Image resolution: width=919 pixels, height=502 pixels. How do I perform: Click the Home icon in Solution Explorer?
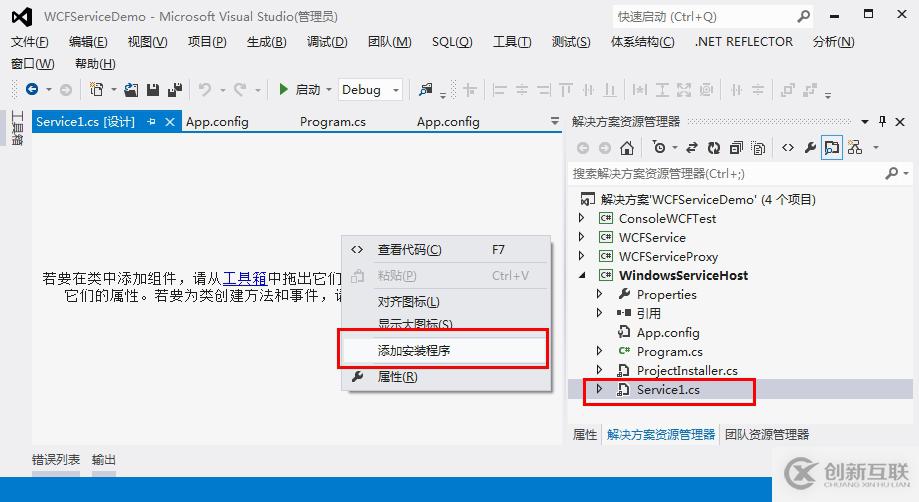click(627, 148)
